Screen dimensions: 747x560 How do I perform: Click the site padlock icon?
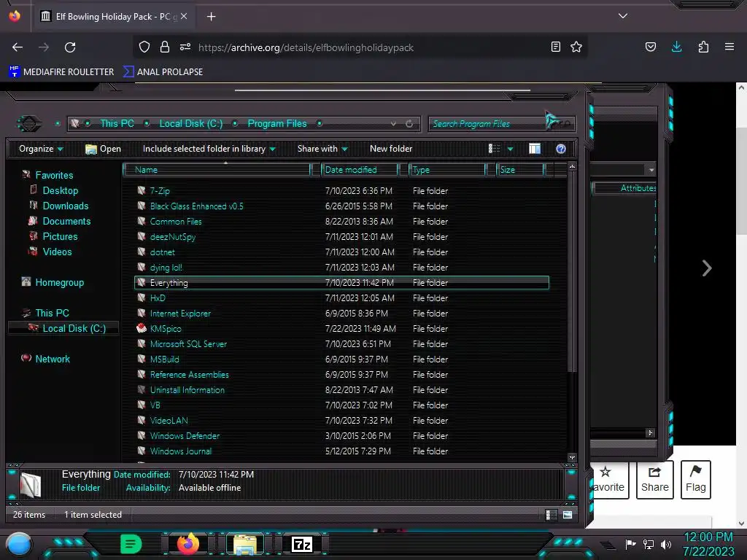pyautogui.click(x=165, y=47)
